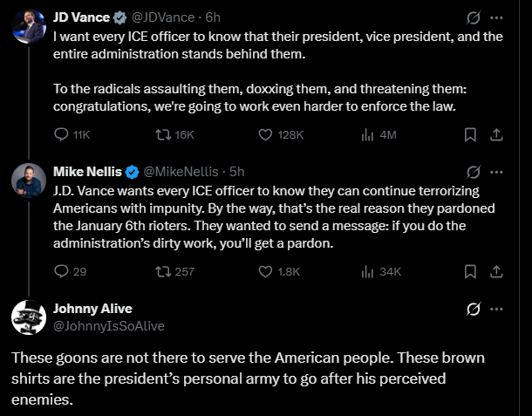Repost JD Vance's tweet with 16K reposts

pos(162,135)
